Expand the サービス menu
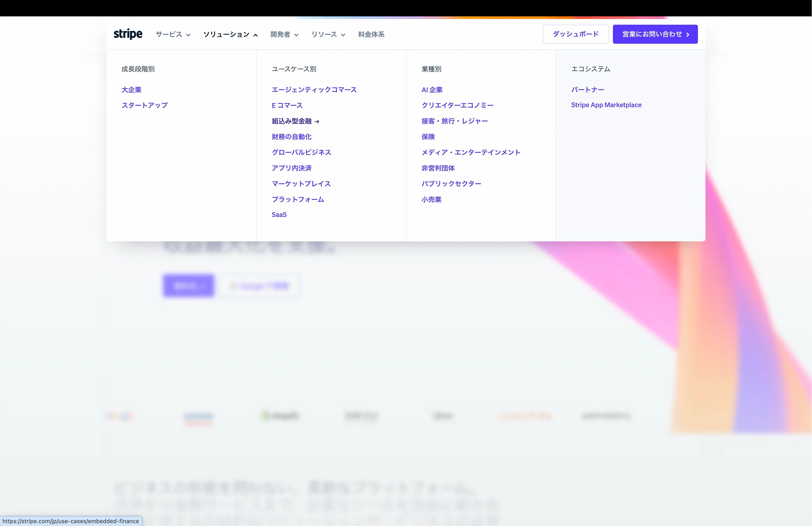 pos(173,34)
